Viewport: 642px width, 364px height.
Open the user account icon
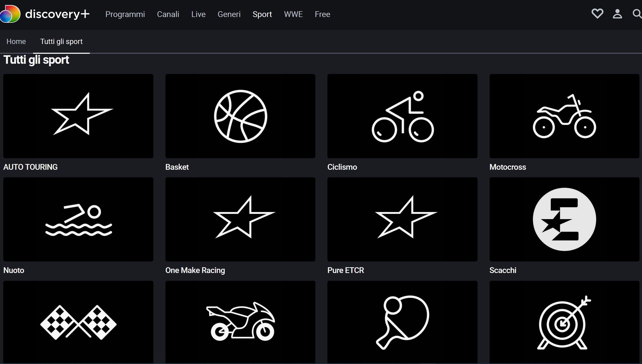(617, 14)
